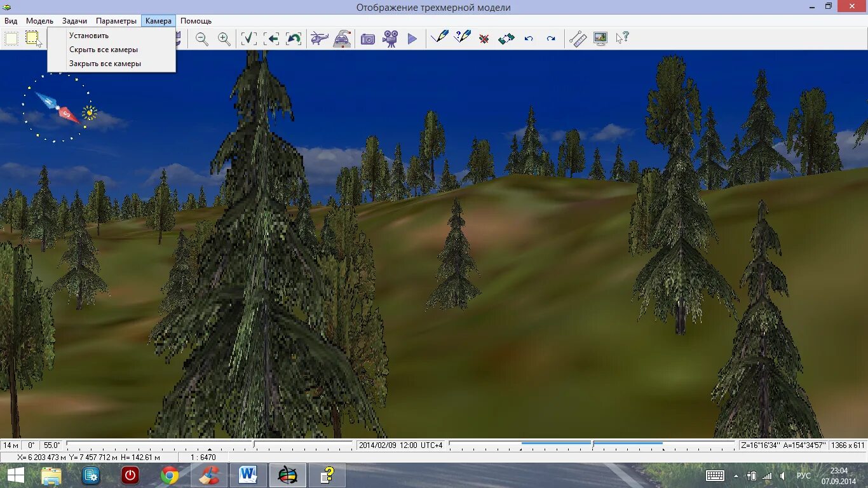Click the zoom in magnifier

224,39
